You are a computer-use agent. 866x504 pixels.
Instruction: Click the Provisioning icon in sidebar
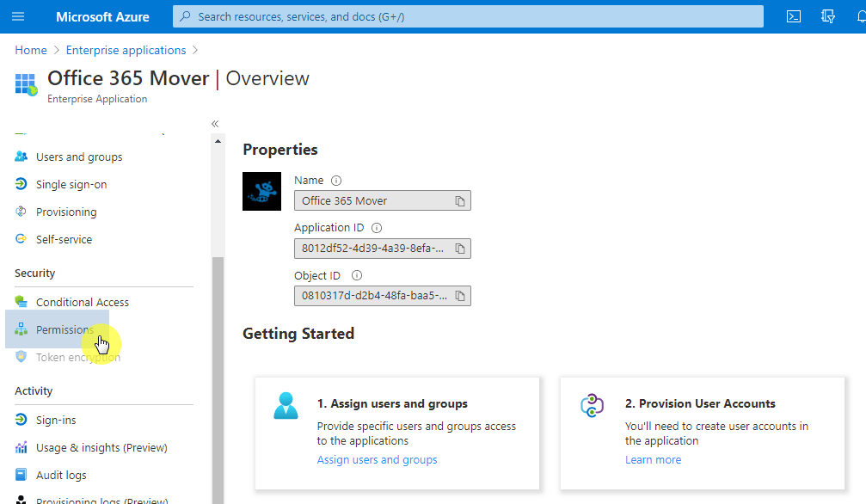click(x=21, y=212)
